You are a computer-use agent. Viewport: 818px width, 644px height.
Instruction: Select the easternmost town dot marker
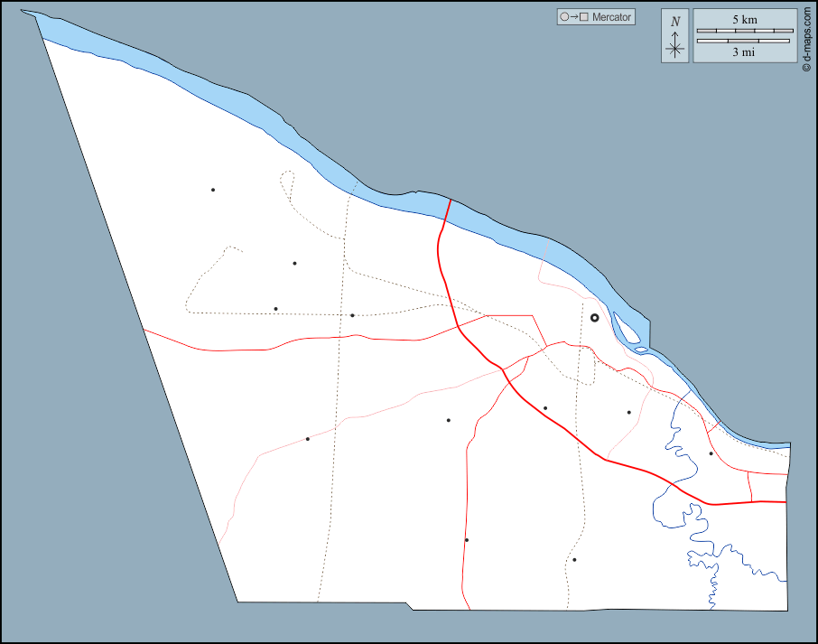pyautogui.click(x=711, y=453)
